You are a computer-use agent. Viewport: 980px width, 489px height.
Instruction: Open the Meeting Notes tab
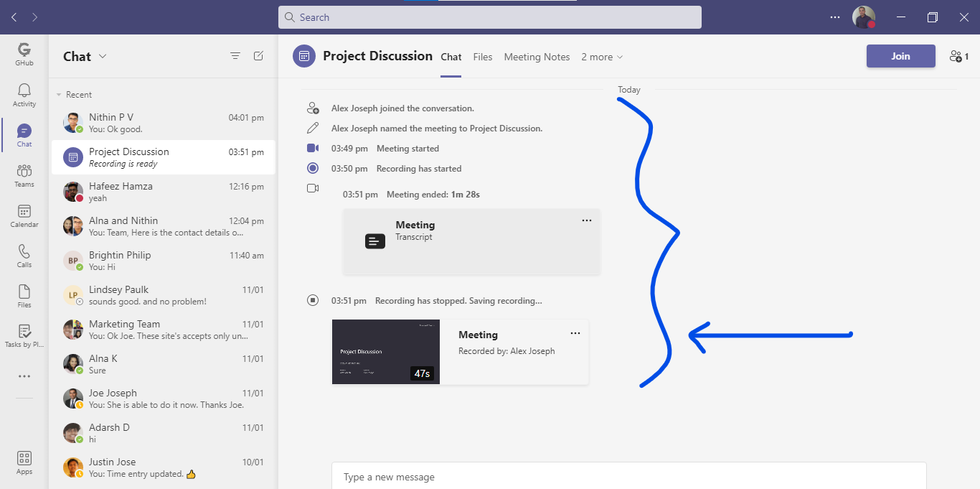coord(537,57)
